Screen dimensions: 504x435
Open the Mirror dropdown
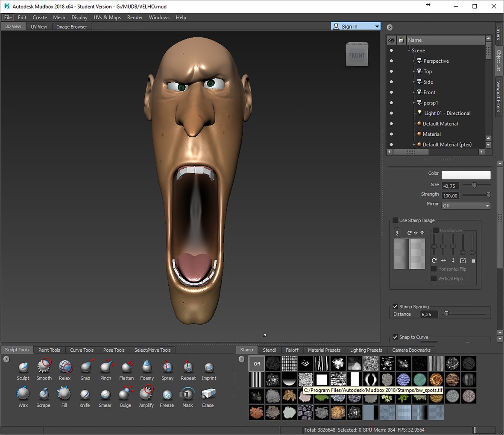point(466,206)
